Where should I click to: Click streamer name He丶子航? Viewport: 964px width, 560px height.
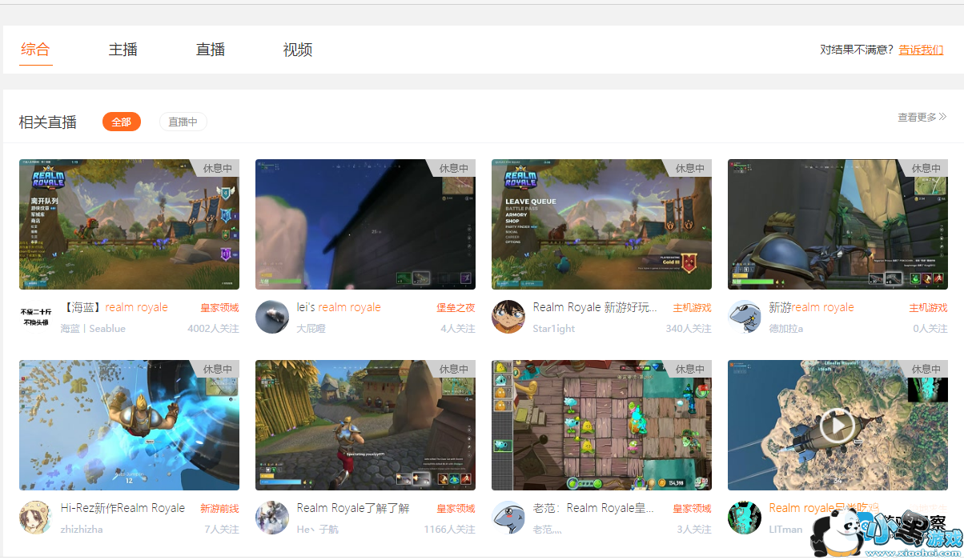318,530
